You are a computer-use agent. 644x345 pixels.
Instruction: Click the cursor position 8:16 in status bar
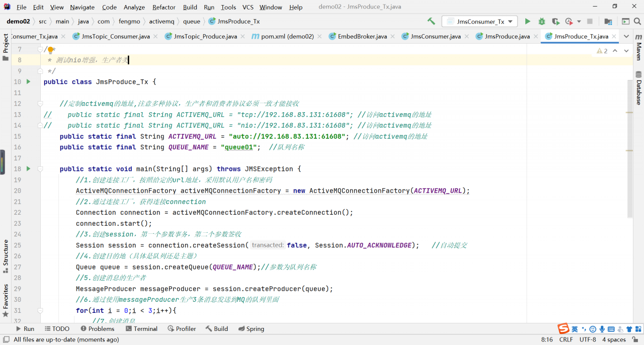[x=547, y=339]
